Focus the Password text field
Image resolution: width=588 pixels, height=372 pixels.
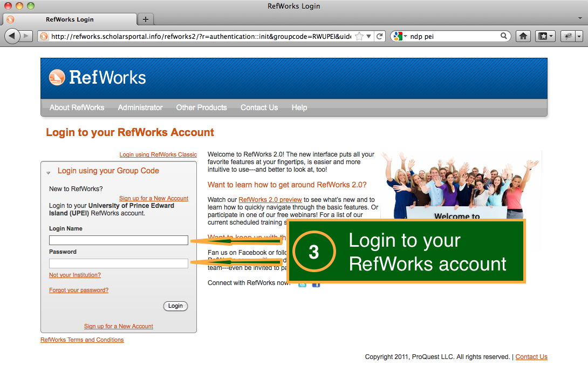pos(119,263)
